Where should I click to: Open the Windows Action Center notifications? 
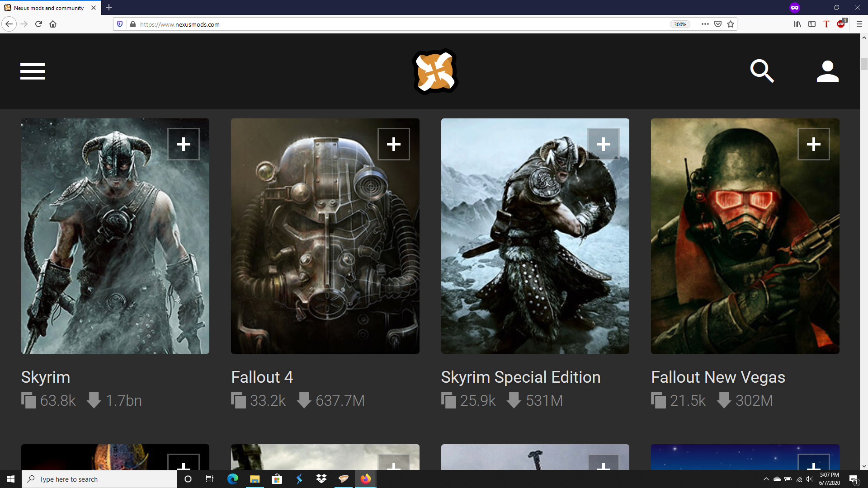pyautogui.click(x=854, y=479)
